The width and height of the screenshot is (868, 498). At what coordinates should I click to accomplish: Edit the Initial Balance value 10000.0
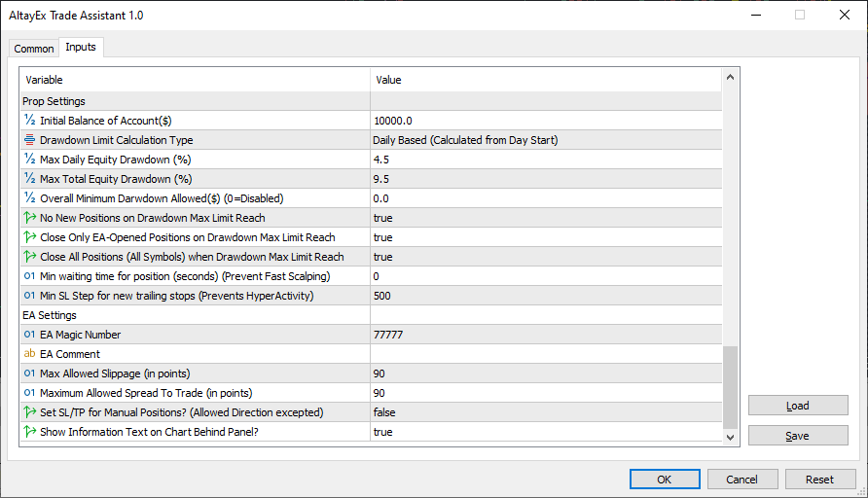[x=546, y=121]
